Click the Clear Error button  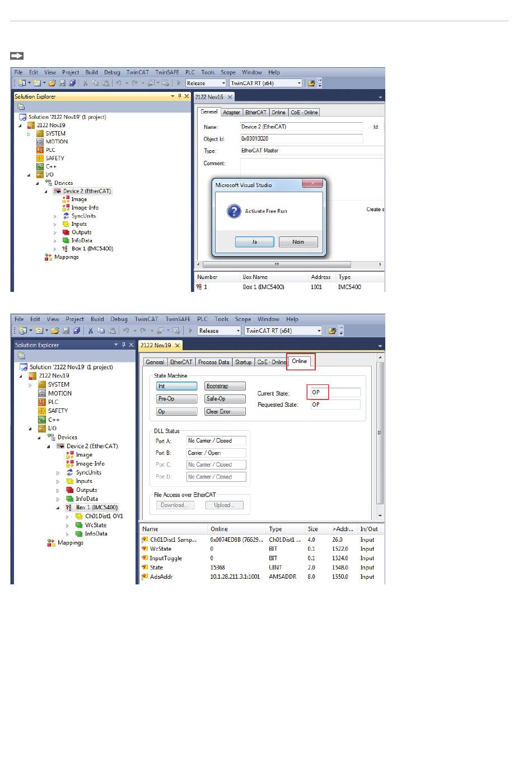click(225, 412)
